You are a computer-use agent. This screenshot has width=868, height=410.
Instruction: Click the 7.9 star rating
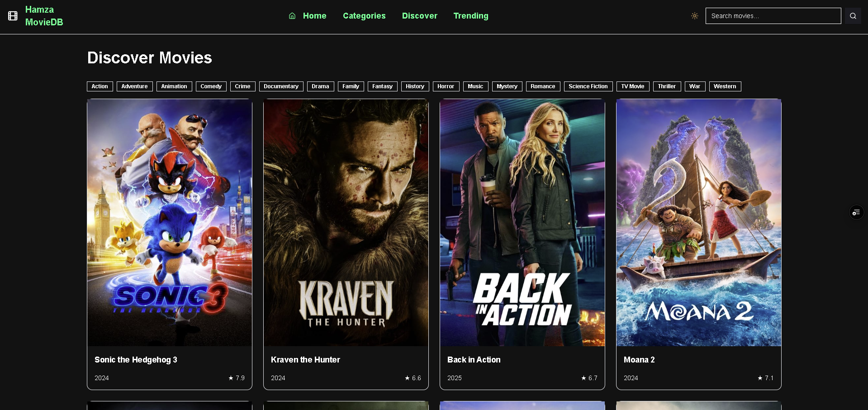pyautogui.click(x=237, y=378)
